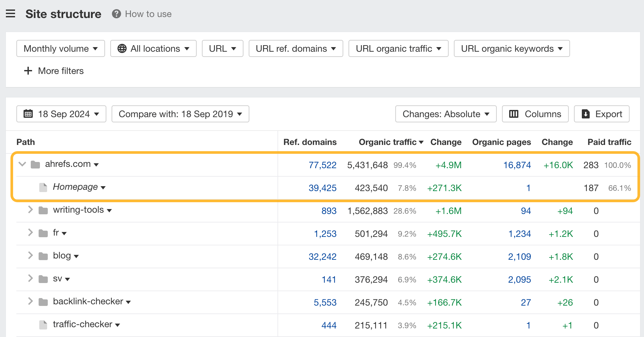Click the 77,522 referring domains link
Image resolution: width=644 pixels, height=337 pixels.
(322, 165)
